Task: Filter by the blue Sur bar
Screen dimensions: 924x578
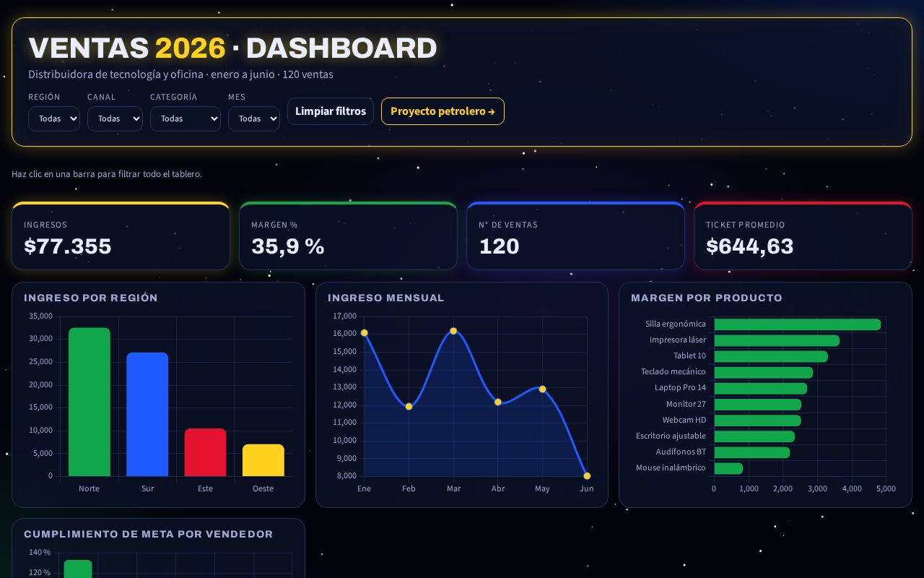Action: (147, 414)
